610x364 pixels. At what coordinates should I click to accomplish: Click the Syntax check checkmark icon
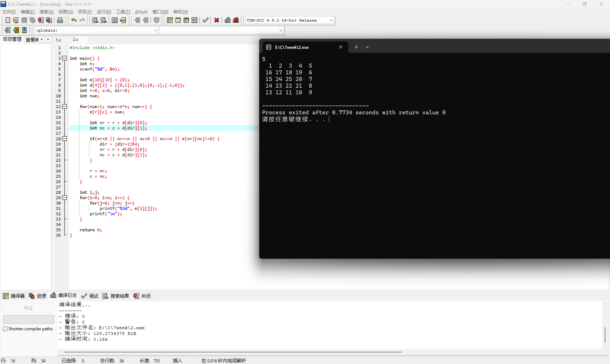pyautogui.click(x=206, y=20)
